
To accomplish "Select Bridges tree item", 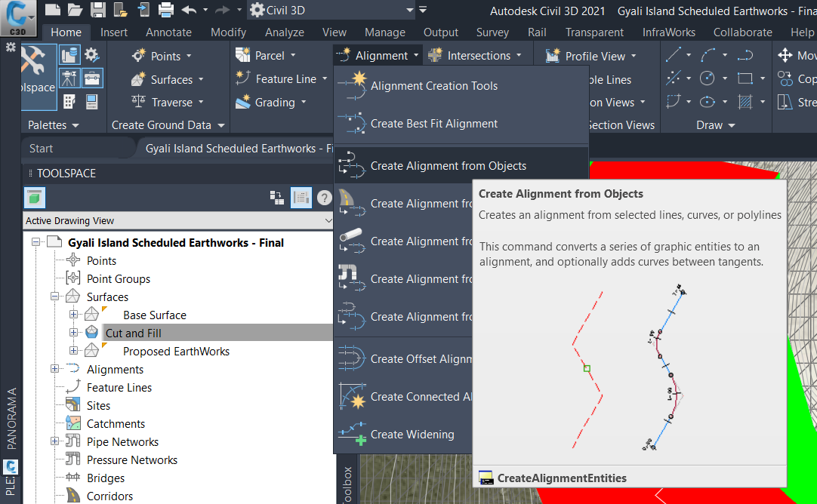I will click(x=106, y=478).
